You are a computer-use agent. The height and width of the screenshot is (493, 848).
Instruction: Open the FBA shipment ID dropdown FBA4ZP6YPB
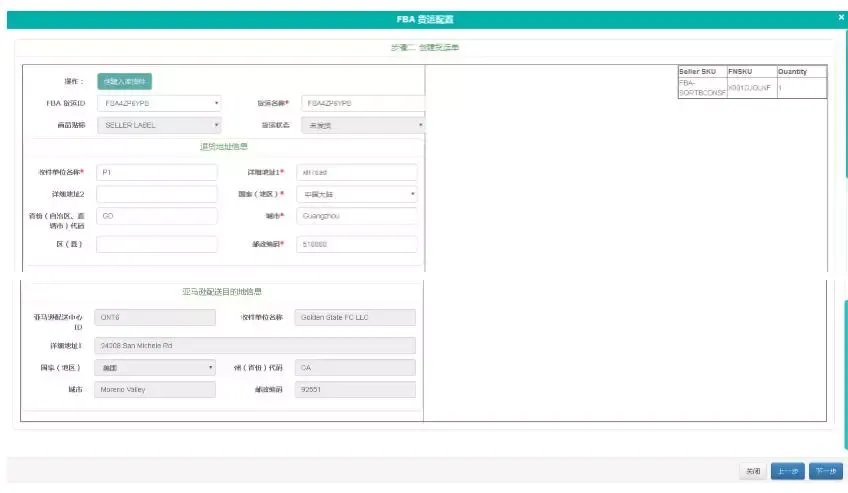pos(159,103)
